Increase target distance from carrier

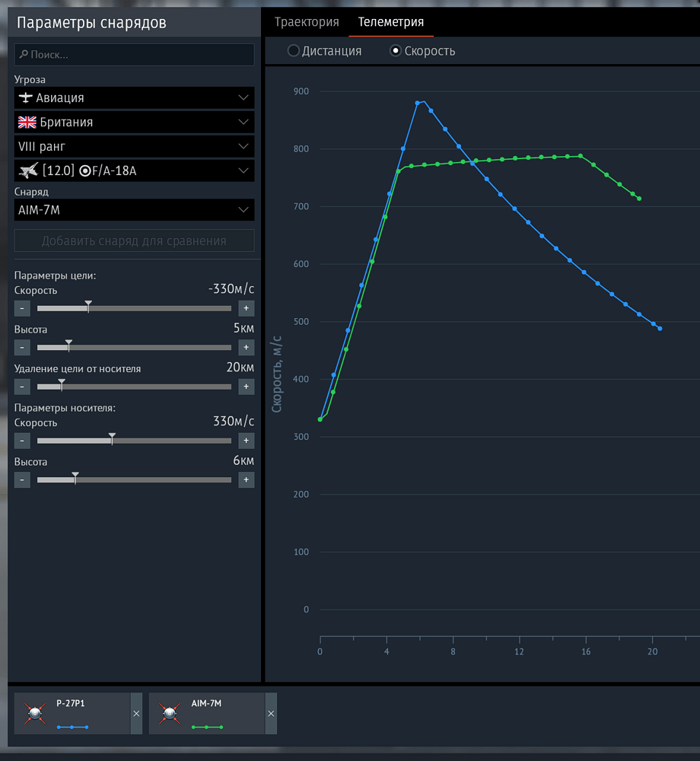pos(246,387)
